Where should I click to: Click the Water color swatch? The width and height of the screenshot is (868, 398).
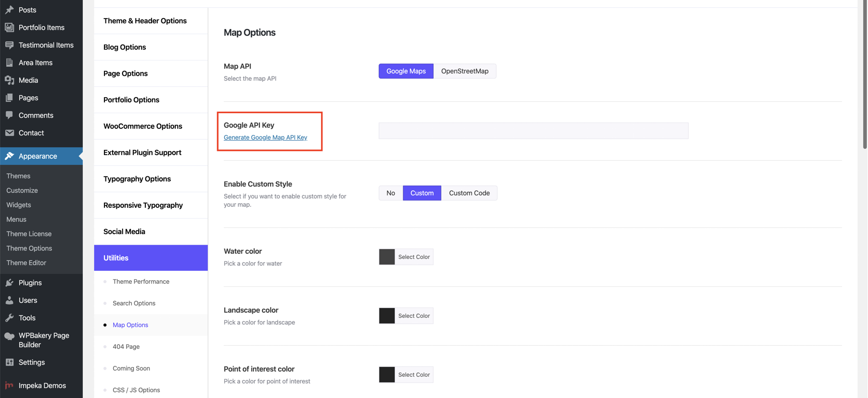[x=387, y=257]
